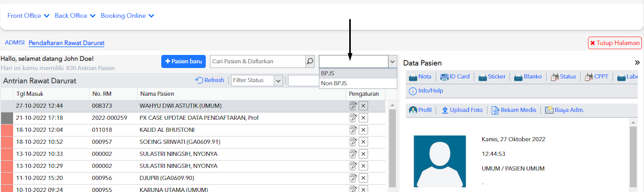Viewport: 644px width, 192px height.
Task: Expand the Filter Status dropdown
Action: tap(278, 81)
